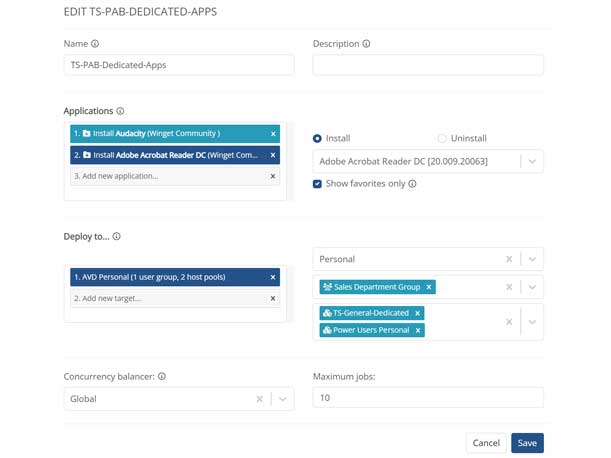
Task: Remove the Adobe Acrobat Reader DC entry
Action: click(273, 155)
